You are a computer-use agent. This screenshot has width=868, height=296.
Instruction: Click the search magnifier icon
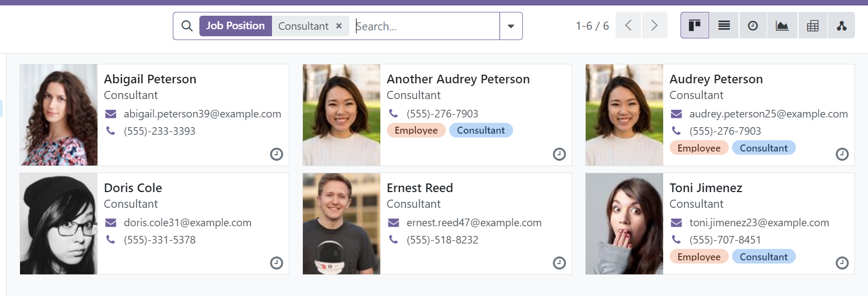click(187, 26)
